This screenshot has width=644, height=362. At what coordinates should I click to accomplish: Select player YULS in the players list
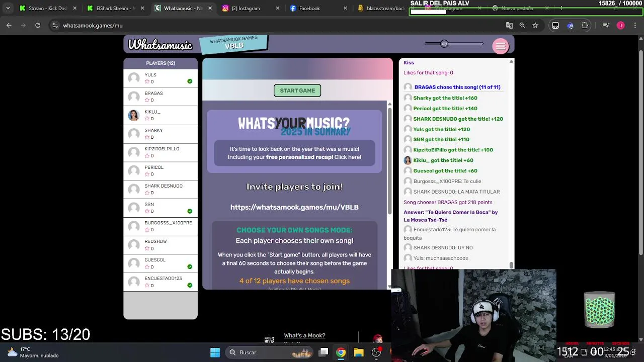160,78
